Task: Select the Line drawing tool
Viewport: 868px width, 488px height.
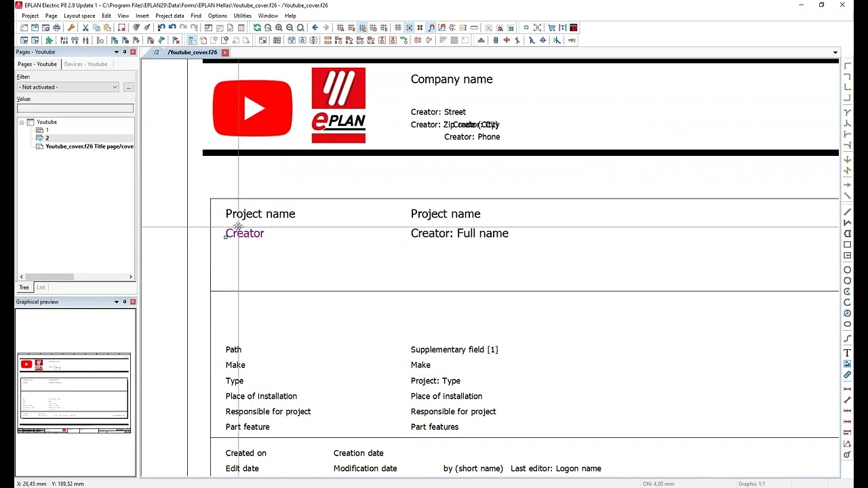Action: click(x=848, y=212)
